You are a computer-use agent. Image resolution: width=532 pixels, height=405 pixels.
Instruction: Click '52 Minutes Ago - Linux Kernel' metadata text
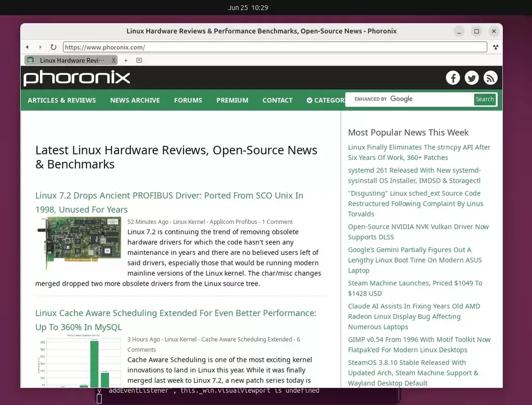pos(166,222)
